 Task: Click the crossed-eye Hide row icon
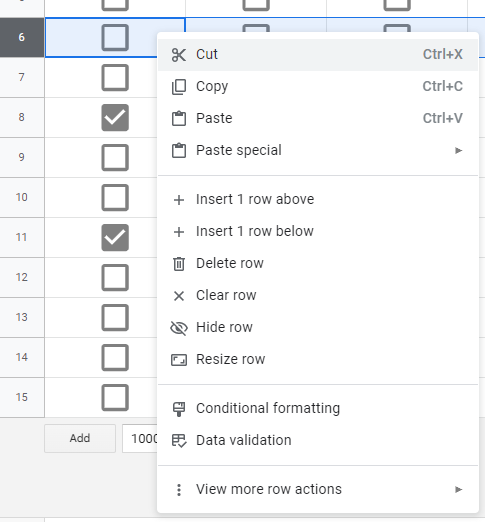pyautogui.click(x=179, y=328)
